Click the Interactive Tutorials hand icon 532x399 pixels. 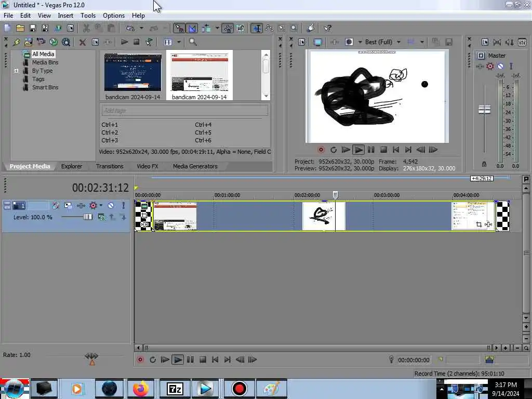pos(311,28)
